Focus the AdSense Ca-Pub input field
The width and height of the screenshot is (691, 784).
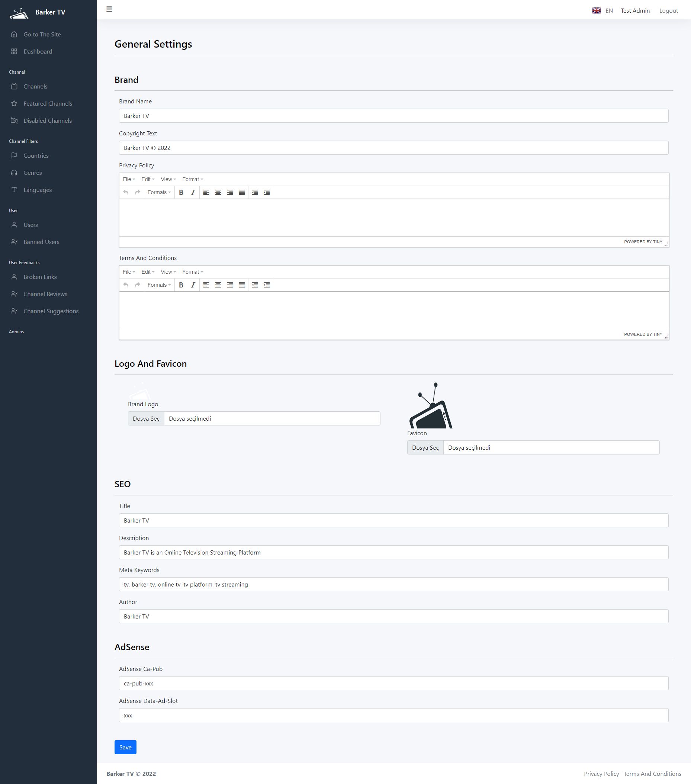tap(393, 683)
